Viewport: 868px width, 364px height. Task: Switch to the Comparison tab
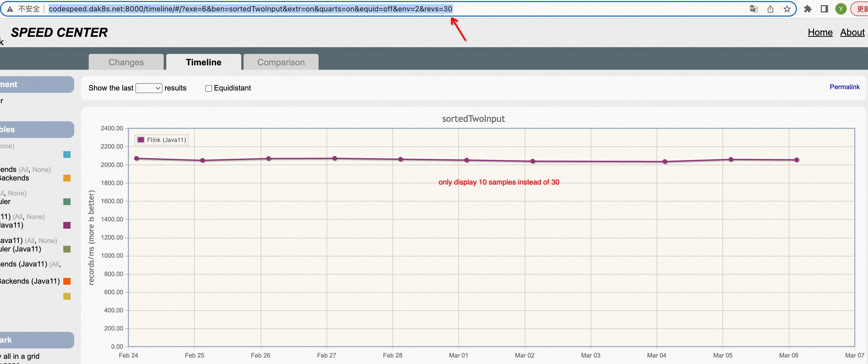point(281,62)
